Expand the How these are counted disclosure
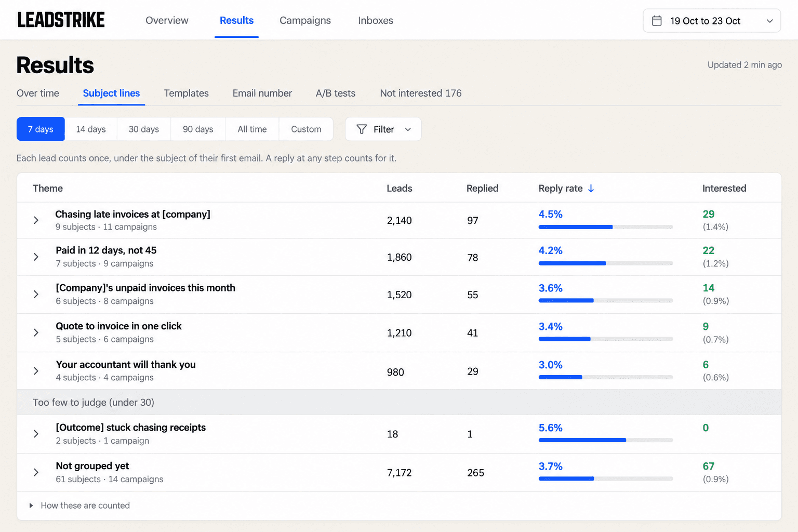This screenshot has height=532, width=798. pos(80,506)
